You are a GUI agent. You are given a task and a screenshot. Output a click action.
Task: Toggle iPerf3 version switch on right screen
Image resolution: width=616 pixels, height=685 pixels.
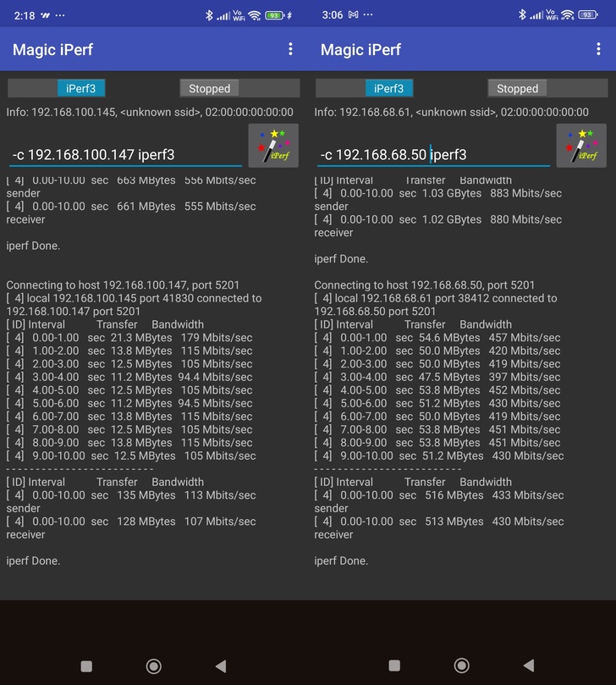[x=365, y=88]
